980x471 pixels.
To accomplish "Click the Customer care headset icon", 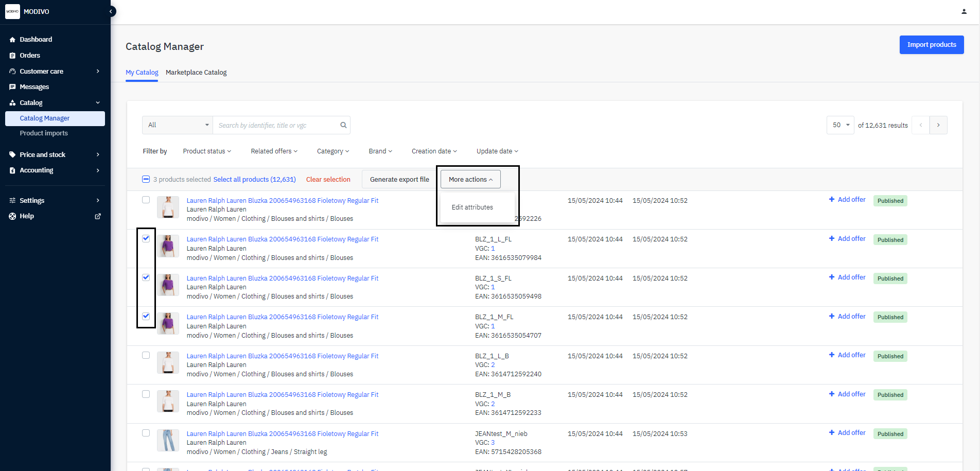I will pyautogui.click(x=12, y=72).
